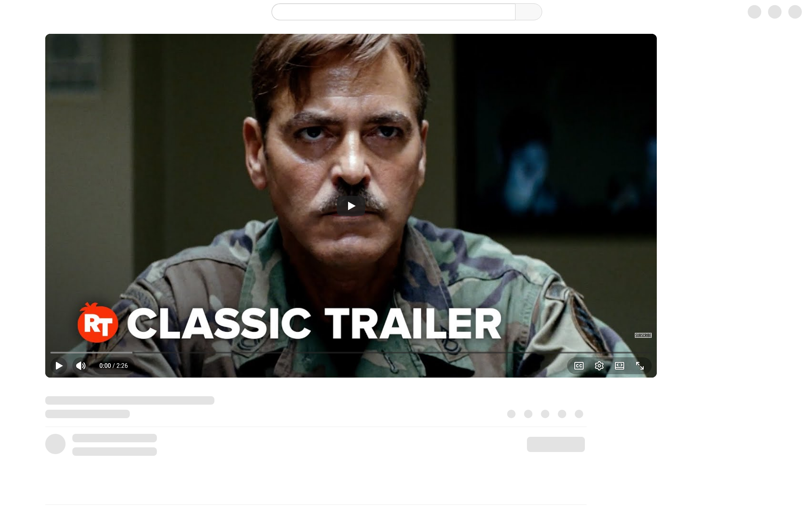
Task: Click the SUBSCRIBE watermark on the video
Action: pos(643,335)
